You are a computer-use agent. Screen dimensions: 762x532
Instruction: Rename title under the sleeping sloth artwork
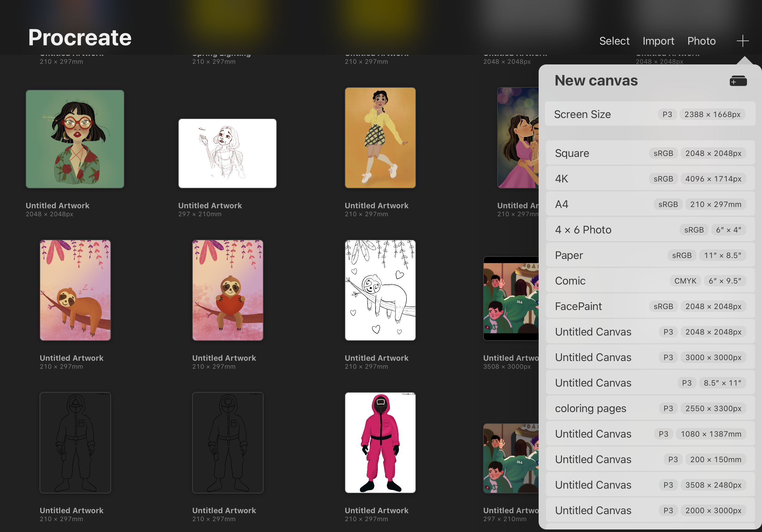coord(72,358)
